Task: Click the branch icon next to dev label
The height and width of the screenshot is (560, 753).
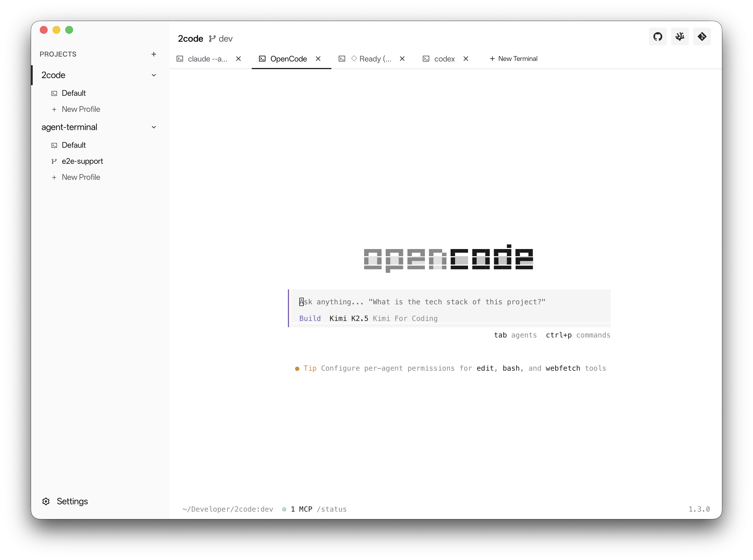Action: click(x=212, y=38)
